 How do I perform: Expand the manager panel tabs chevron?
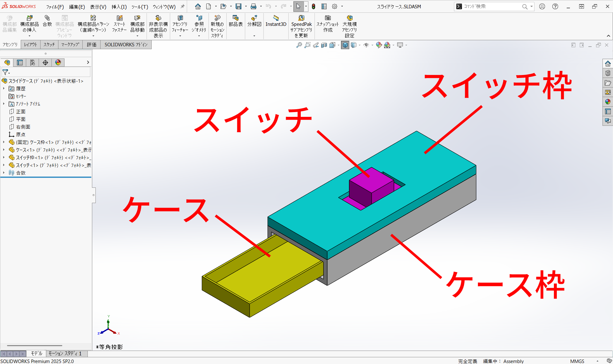(x=88, y=63)
